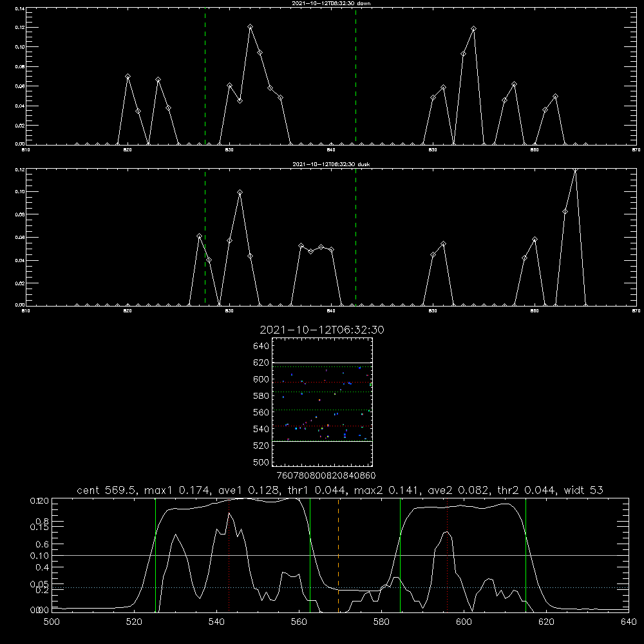Click the '500' y-axis label of image plot

[x=261, y=462]
